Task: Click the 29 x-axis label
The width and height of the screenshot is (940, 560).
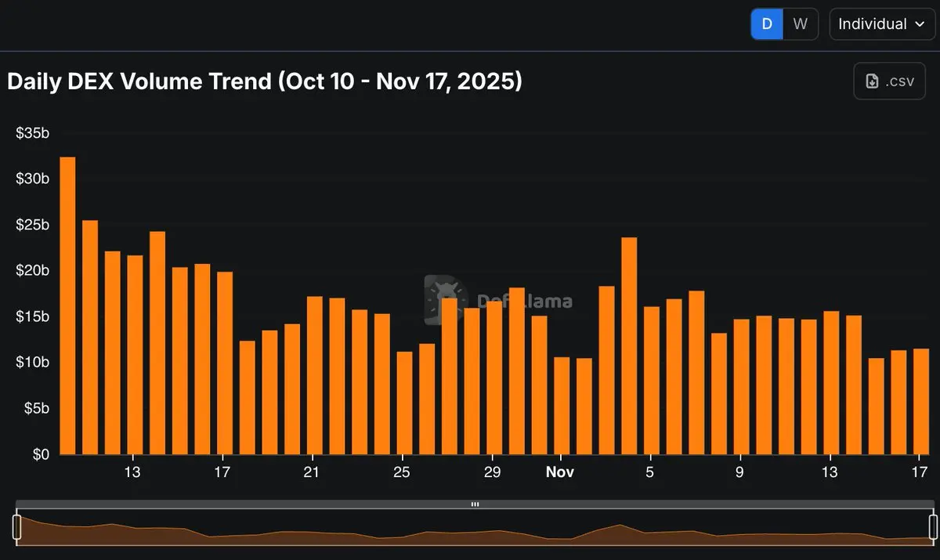Action: 493,472
